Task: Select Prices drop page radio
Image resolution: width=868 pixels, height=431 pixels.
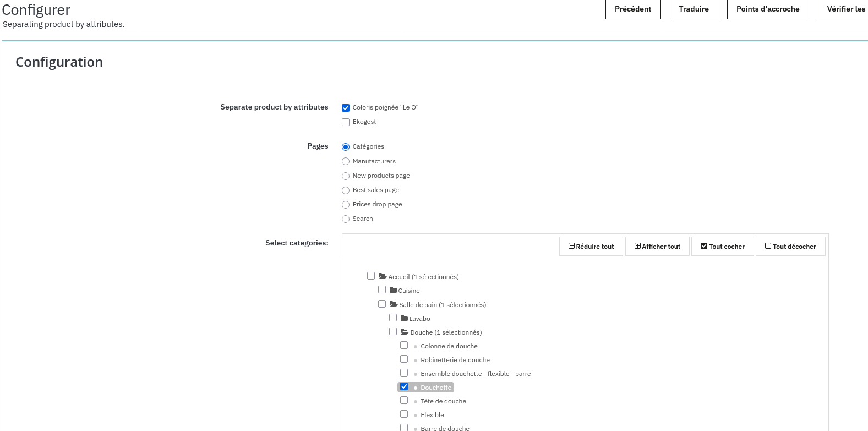Action: 346,205
